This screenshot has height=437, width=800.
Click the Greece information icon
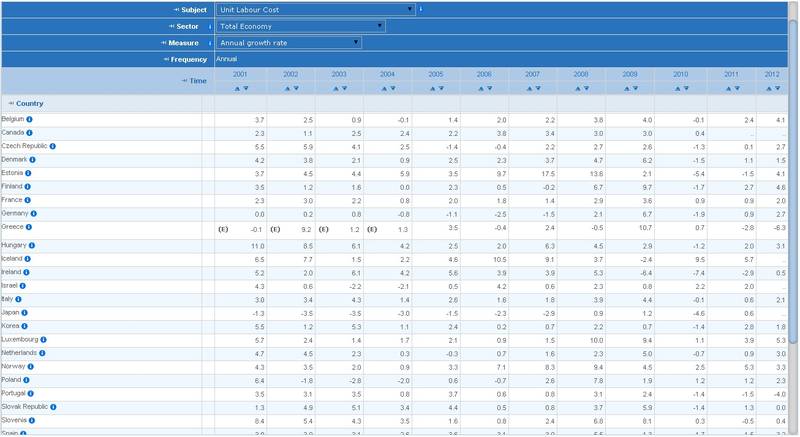tap(27, 226)
